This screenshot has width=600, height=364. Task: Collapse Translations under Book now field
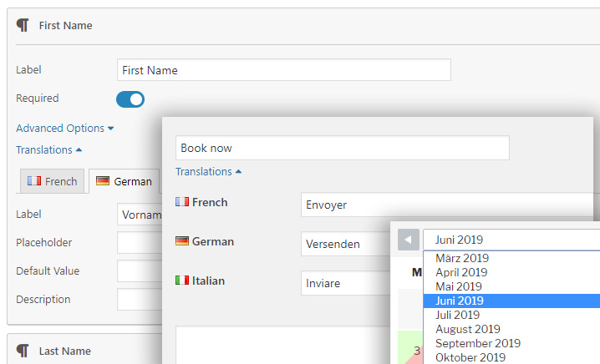[208, 171]
